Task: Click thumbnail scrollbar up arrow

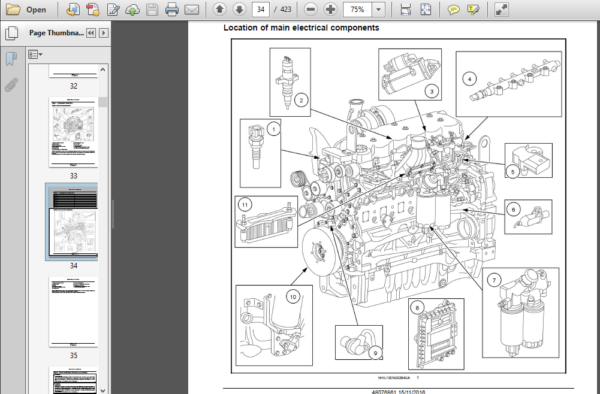Action: click(x=103, y=70)
